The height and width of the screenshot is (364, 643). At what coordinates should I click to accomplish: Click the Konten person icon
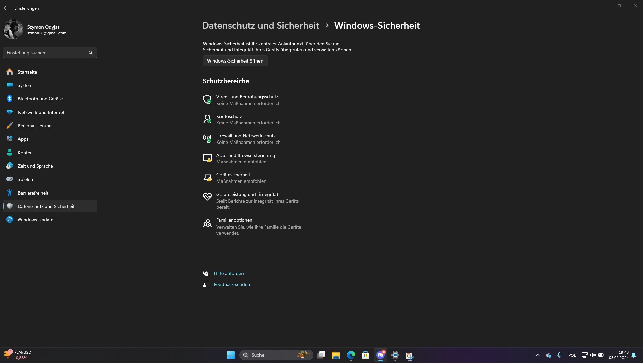point(10,152)
